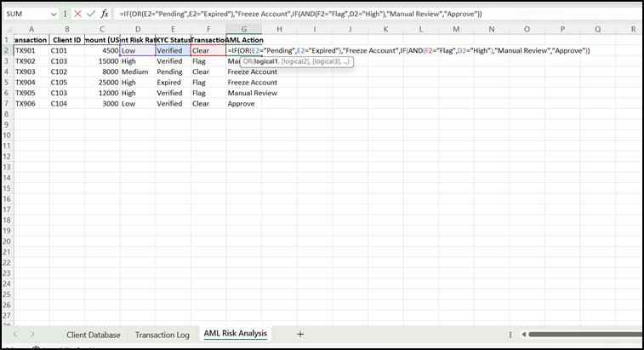Cancel the formula entry with the red X
This screenshot has width=644, height=350.
[x=77, y=14]
